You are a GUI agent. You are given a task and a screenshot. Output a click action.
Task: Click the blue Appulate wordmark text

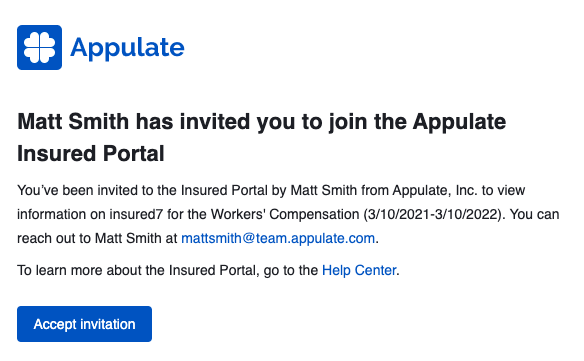pyautogui.click(x=127, y=48)
